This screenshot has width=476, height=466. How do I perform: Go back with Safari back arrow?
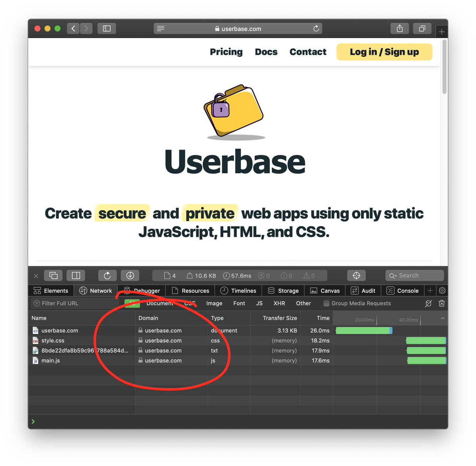pyautogui.click(x=73, y=29)
